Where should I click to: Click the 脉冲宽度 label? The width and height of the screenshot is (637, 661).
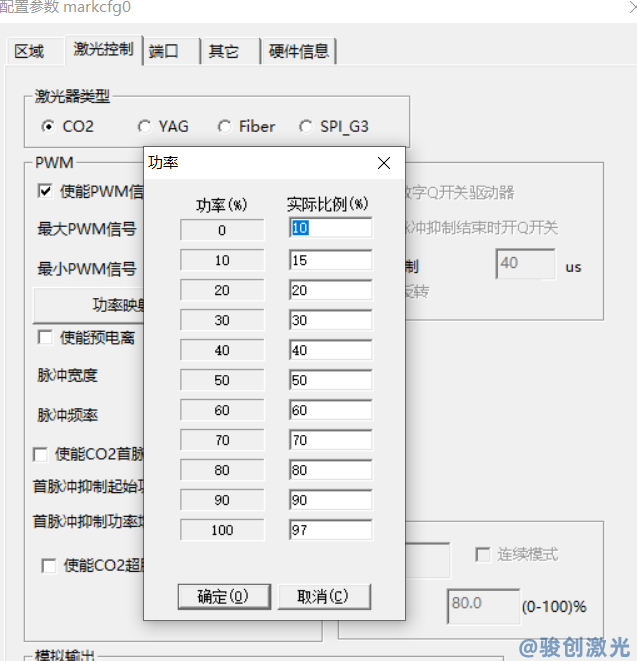[67, 375]
